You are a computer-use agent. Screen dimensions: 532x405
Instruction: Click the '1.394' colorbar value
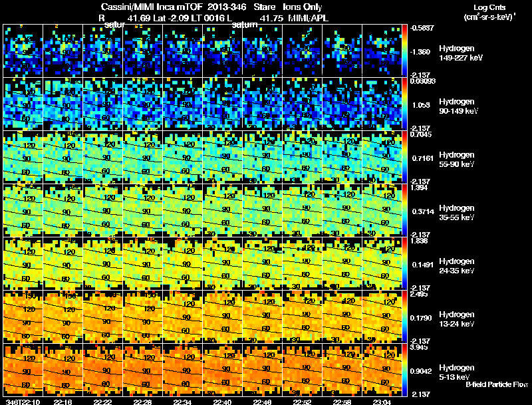point(420,188)
